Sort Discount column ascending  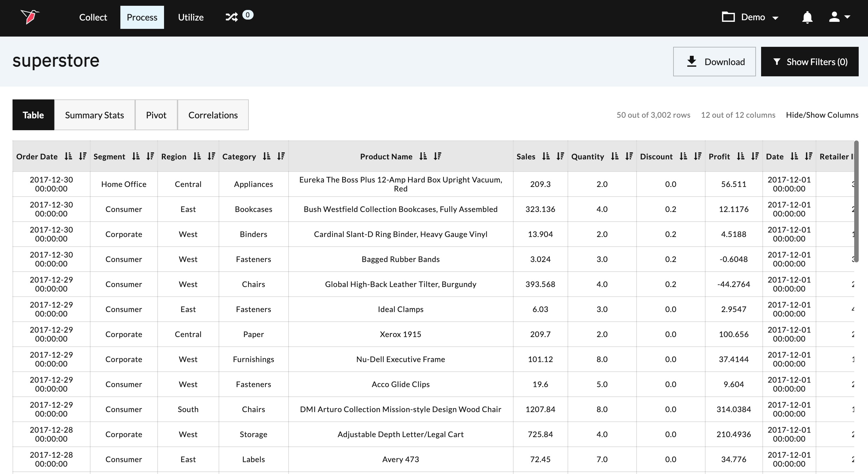tap(683, 156)
